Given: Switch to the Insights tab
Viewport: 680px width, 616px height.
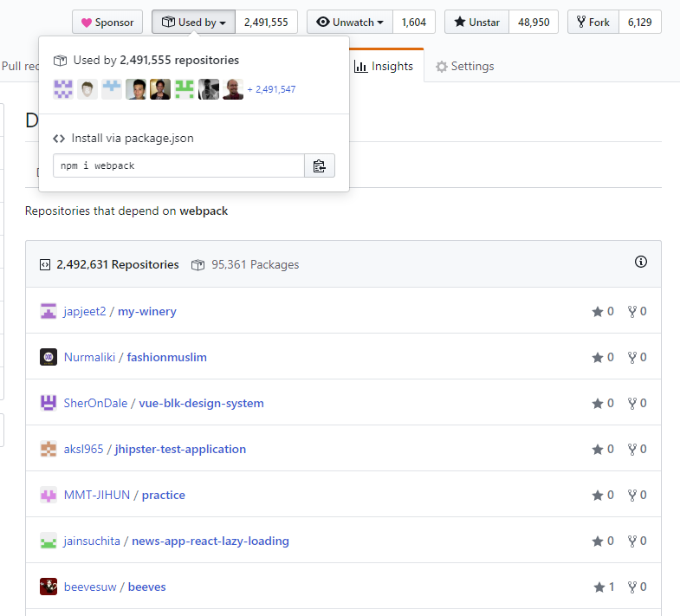Looking at the screenshot, I should [x=384, y=67].
